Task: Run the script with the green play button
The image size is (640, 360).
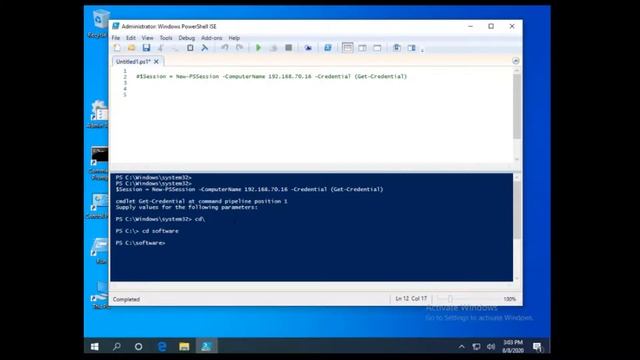Action: pos(258,48)
